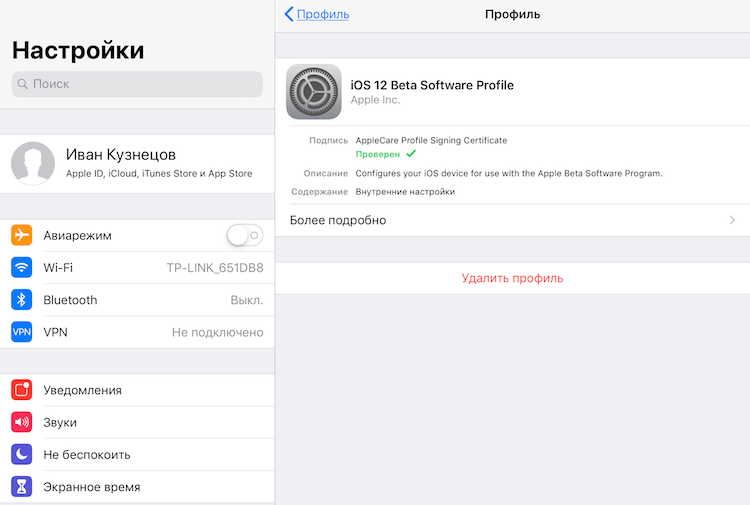The width and height of the screenshot is (750, 505).
Task: Open Не беспокоить settings
Action: coord(137,454)
